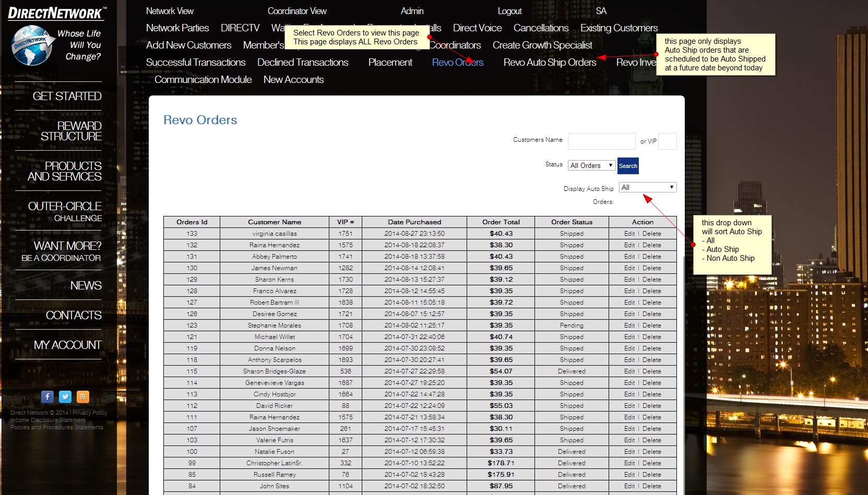Open Network Parties page
This screenshot has height=495, width=868.
[x=177, y=28]
